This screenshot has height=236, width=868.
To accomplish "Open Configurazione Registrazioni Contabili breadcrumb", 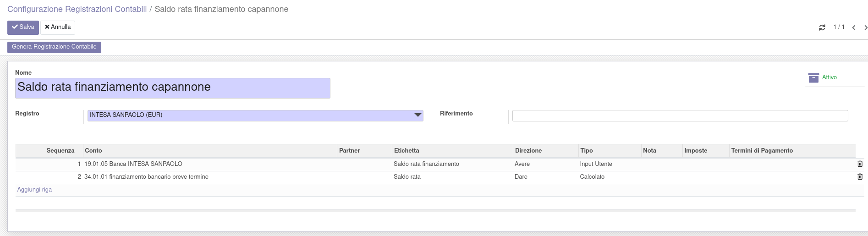I will click(x=77, y=9).
